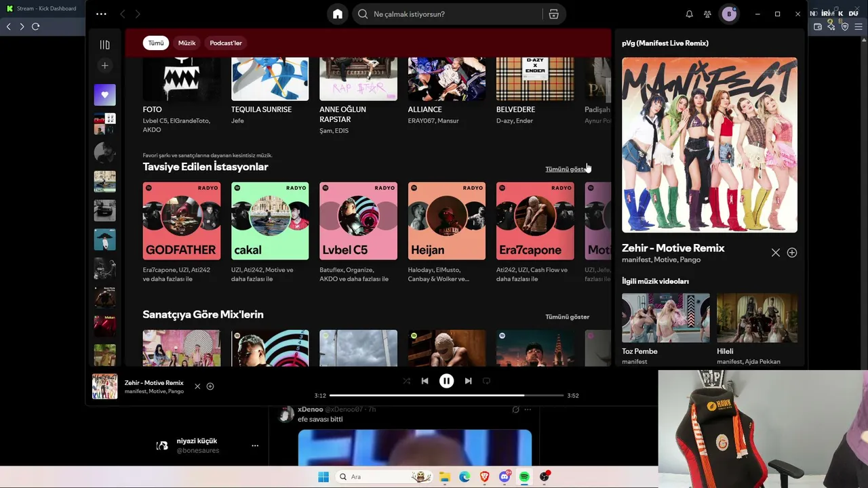The height and width of the screenshot is (488, 868).
Task: Open the Era7capone radio station
Action: click(x=535, y=232)
